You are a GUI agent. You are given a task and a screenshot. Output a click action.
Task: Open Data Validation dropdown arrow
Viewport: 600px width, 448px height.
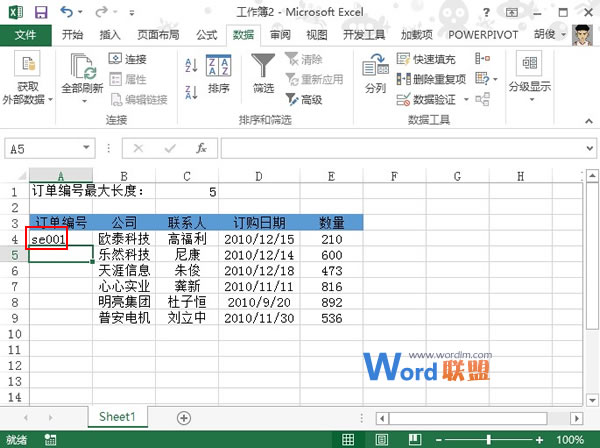466,99
